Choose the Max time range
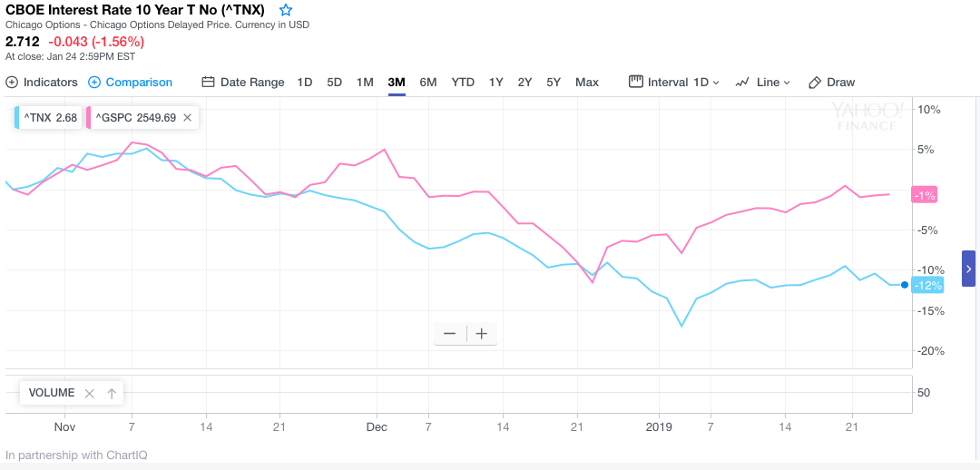This screenshot has width=980, height=470. [x=587, y=82]
